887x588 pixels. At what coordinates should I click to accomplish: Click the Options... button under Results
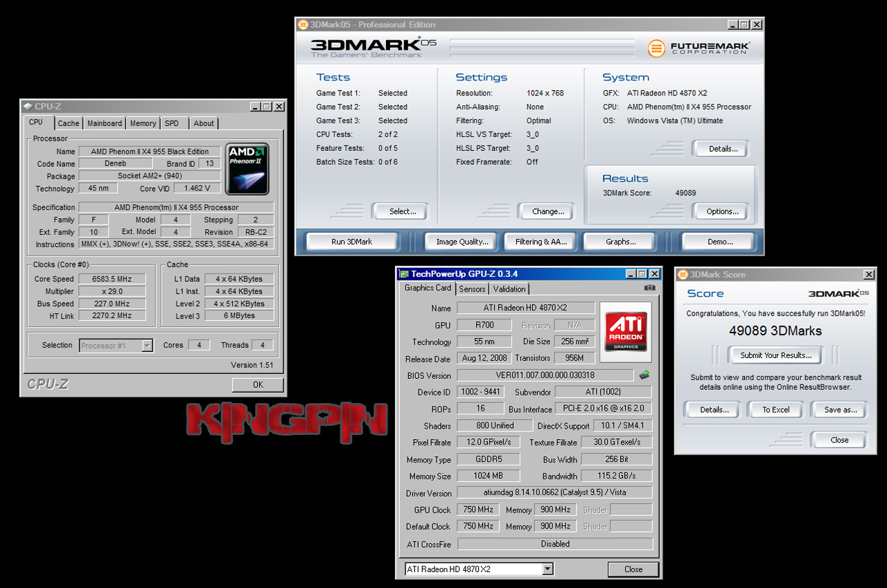coord(722,211)
